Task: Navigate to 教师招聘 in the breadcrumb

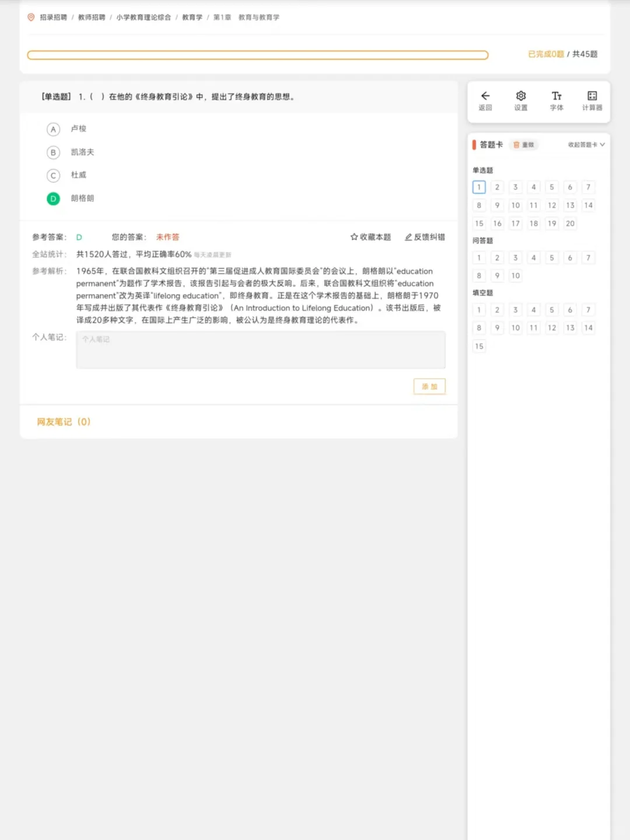Action: point(91,17)
